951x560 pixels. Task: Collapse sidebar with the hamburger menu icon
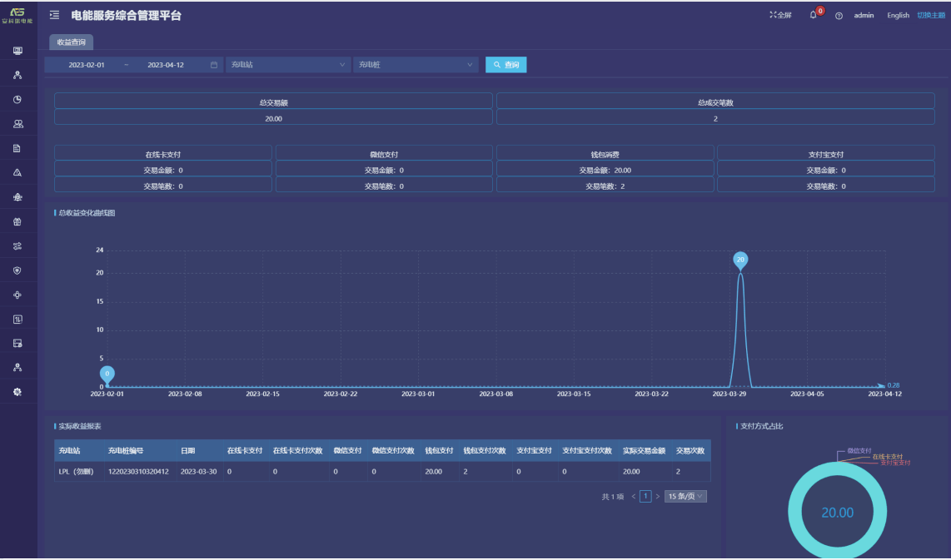pyautogui.click(x=55, y=15)
